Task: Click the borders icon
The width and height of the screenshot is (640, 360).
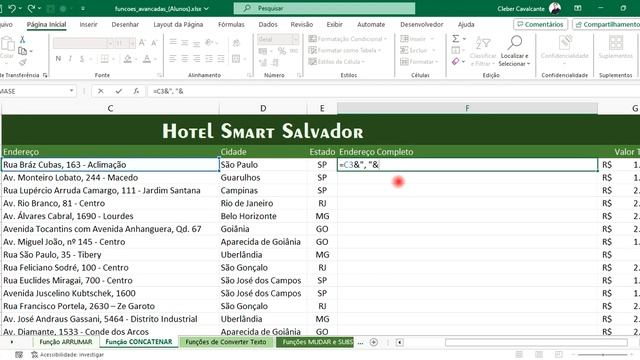Action: point(104,59)
